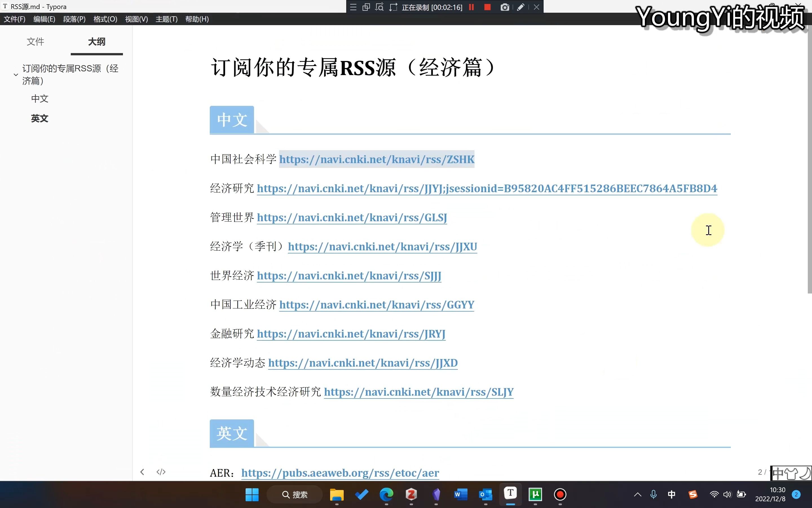Click the region search capture icon

(379, 7)
